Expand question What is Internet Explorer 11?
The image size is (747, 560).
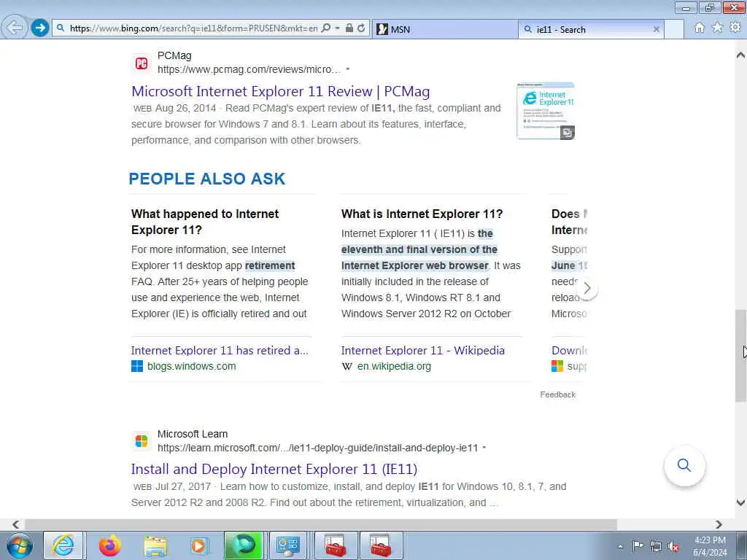click(x=422, y=214)
